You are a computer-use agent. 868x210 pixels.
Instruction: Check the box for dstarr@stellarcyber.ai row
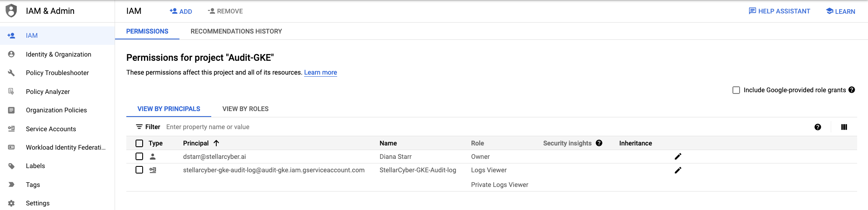tap(139, 156)
